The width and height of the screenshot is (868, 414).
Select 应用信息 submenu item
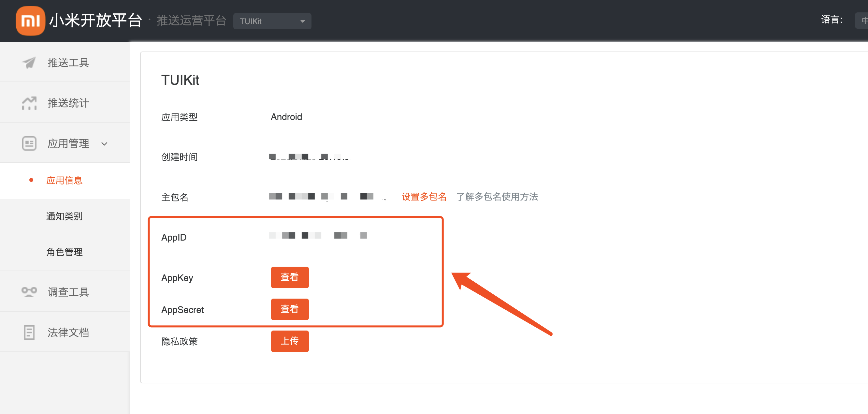tap(65, 180)
